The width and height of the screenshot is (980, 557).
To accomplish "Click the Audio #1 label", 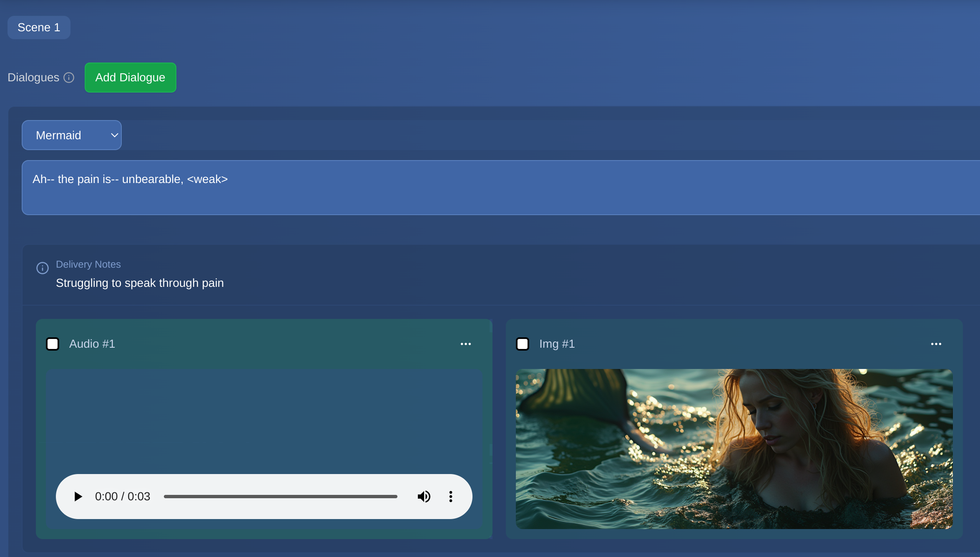I will 92,344.
